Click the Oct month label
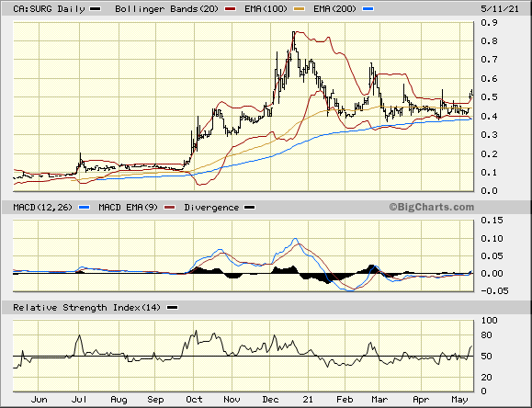The image size is (532, 408). point(194,400)
